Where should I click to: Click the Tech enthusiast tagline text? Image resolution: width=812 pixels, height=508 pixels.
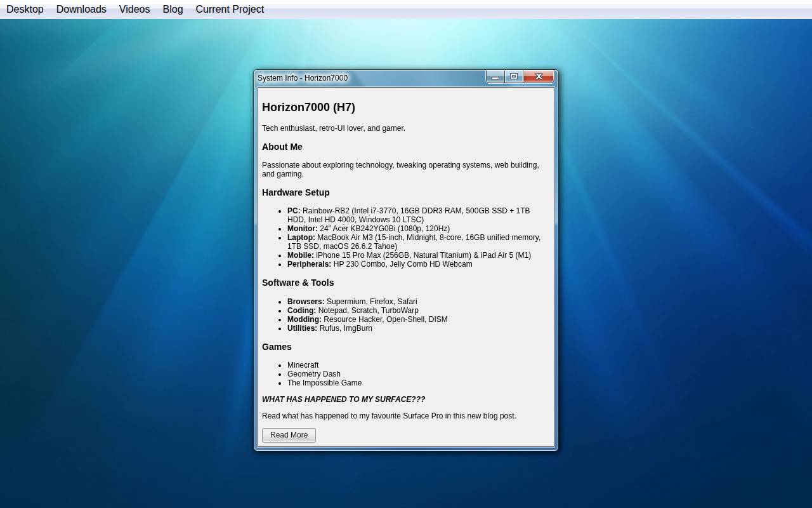point(334,128)
